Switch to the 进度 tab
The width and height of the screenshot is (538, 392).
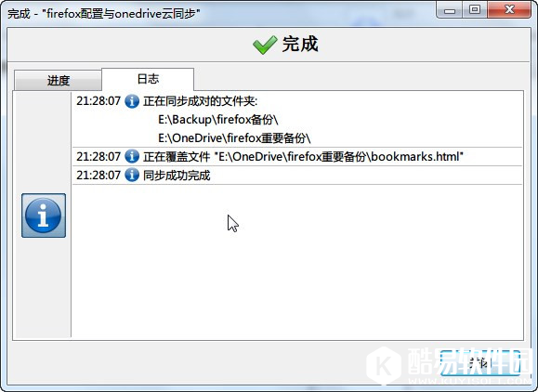58,81
